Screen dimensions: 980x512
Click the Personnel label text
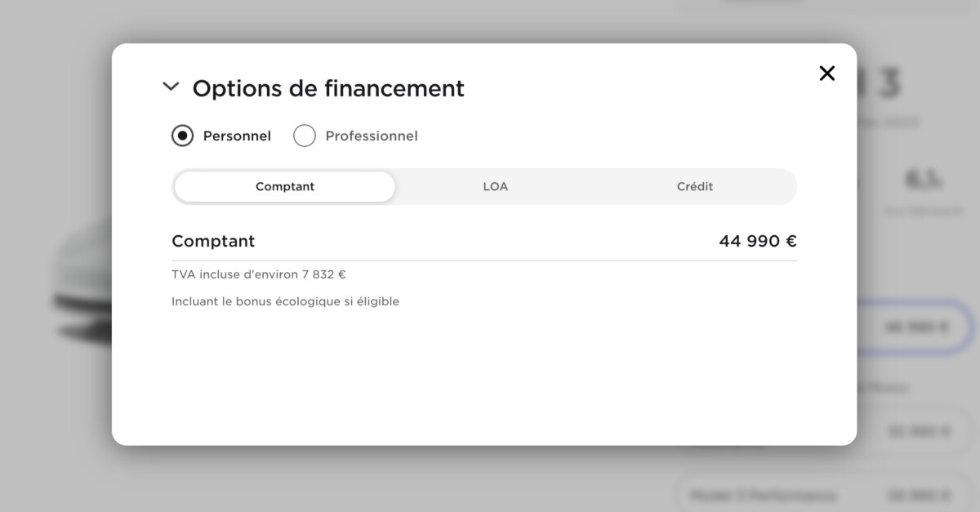click(237, 136)
